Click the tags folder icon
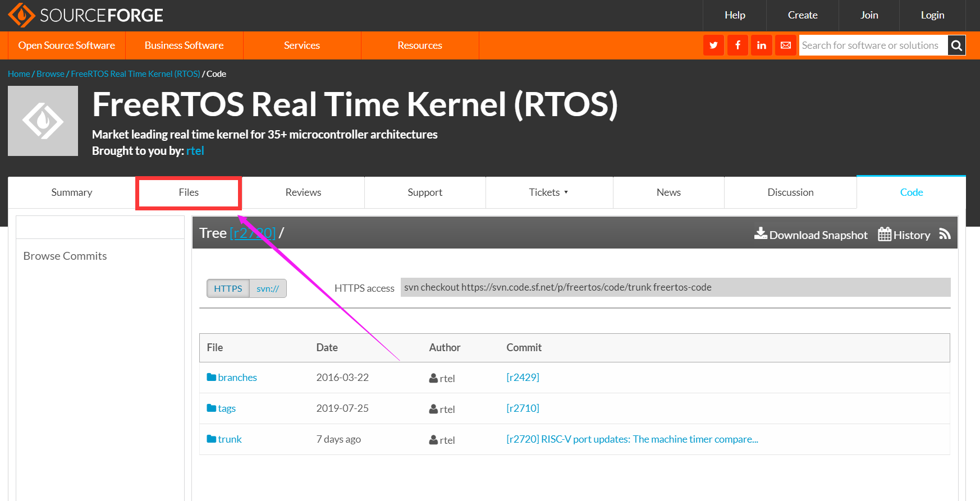This screenshot has height=501, width=980. pos(212,408)
